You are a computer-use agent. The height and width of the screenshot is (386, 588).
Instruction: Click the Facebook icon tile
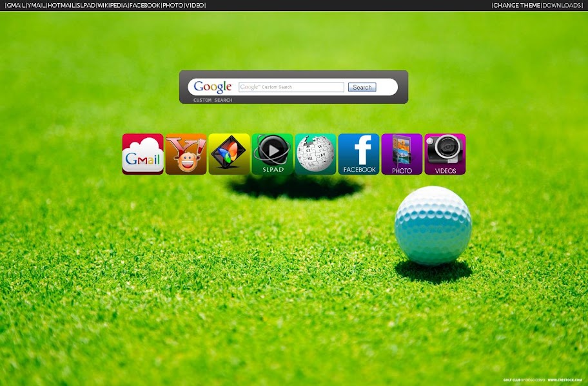(x=359, y=154)
